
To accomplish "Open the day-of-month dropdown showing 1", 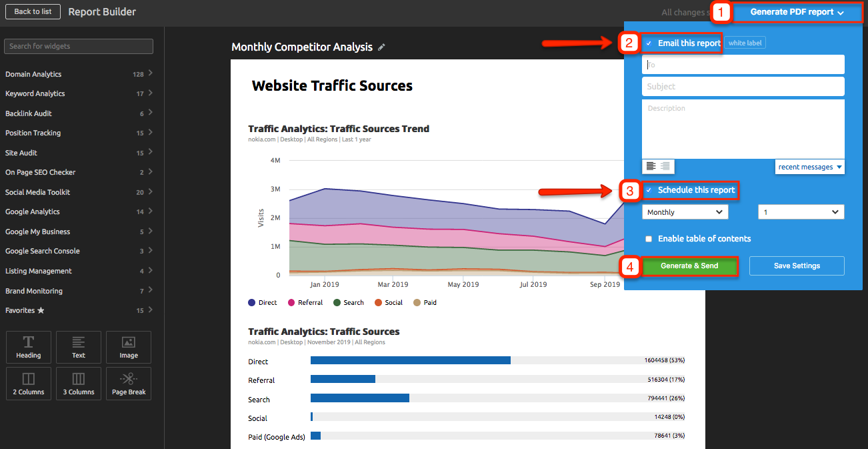I will 801,212.
